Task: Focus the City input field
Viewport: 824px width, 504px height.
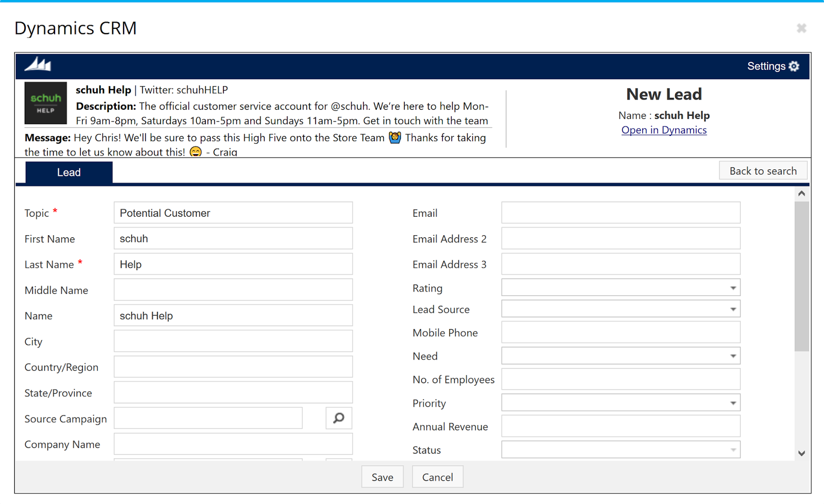Action: [233, 341]
